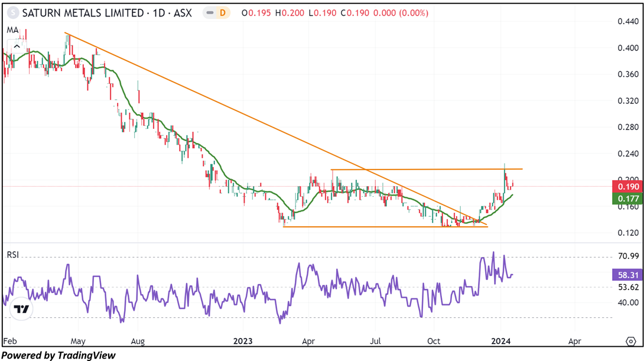Click the Saturn Metals symbol logo

coord(13,13)
